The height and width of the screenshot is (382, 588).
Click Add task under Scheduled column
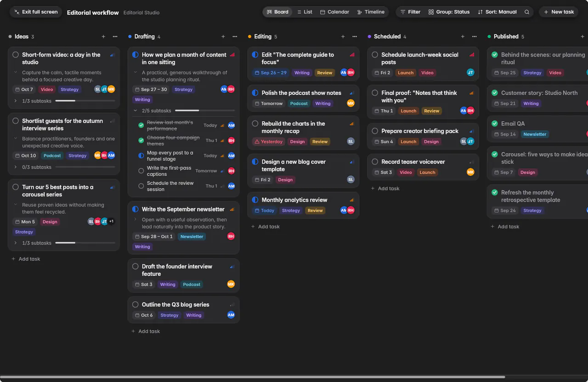click(385, 188)
